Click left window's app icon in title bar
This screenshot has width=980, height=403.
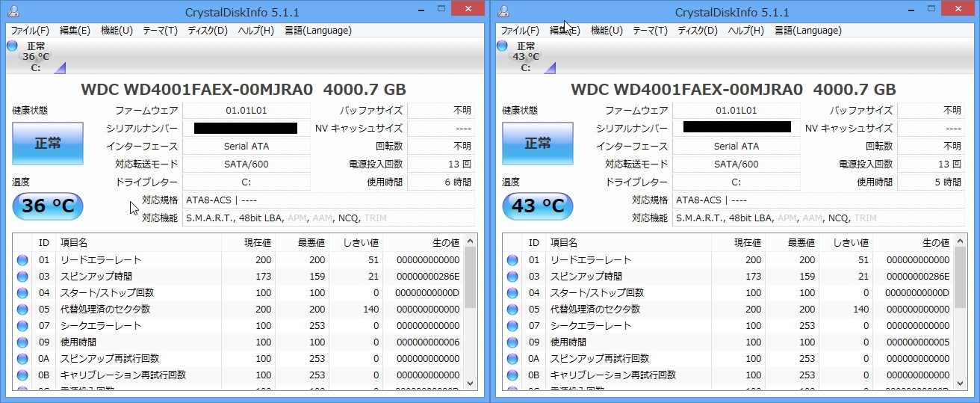click(13, 11)
